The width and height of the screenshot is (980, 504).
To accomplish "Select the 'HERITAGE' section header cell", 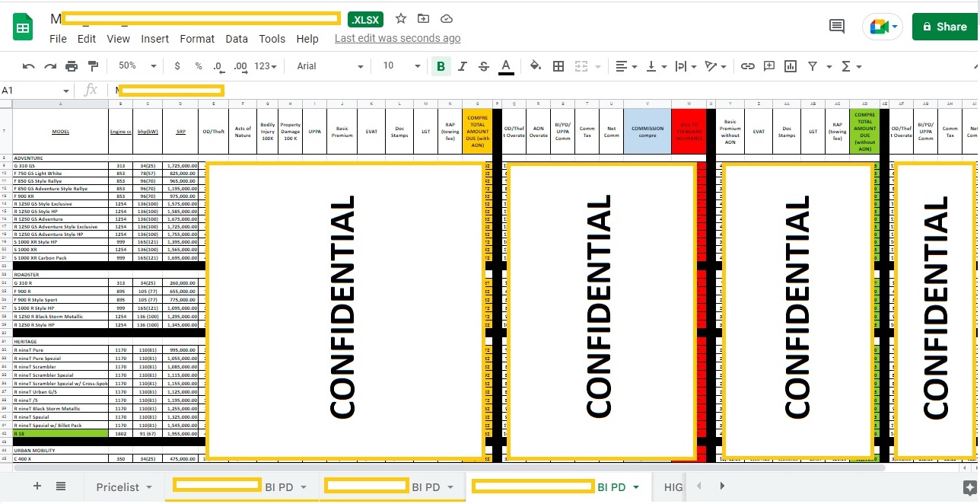I will pos(60,342).
